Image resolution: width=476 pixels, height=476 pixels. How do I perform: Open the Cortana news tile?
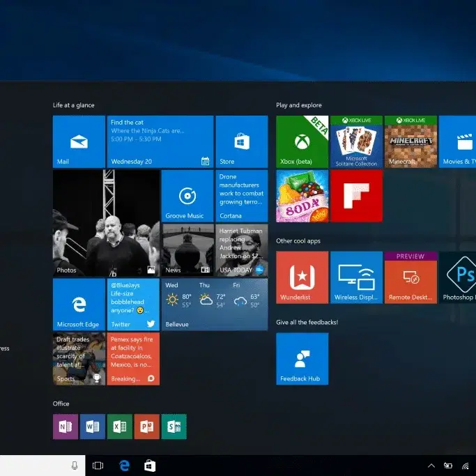(x=242, y=196)
